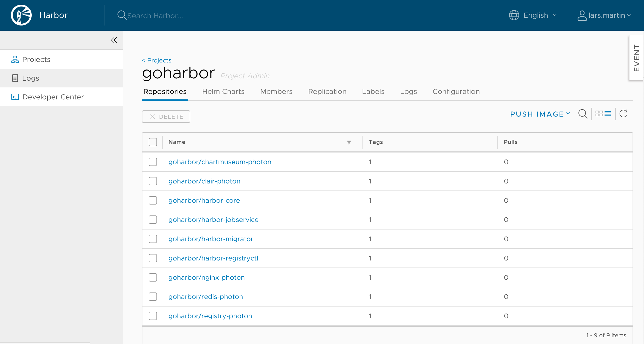Open the EVENT side panel tab
The height and width of the screenshot is (344, 644).
[x=636, y=58]
